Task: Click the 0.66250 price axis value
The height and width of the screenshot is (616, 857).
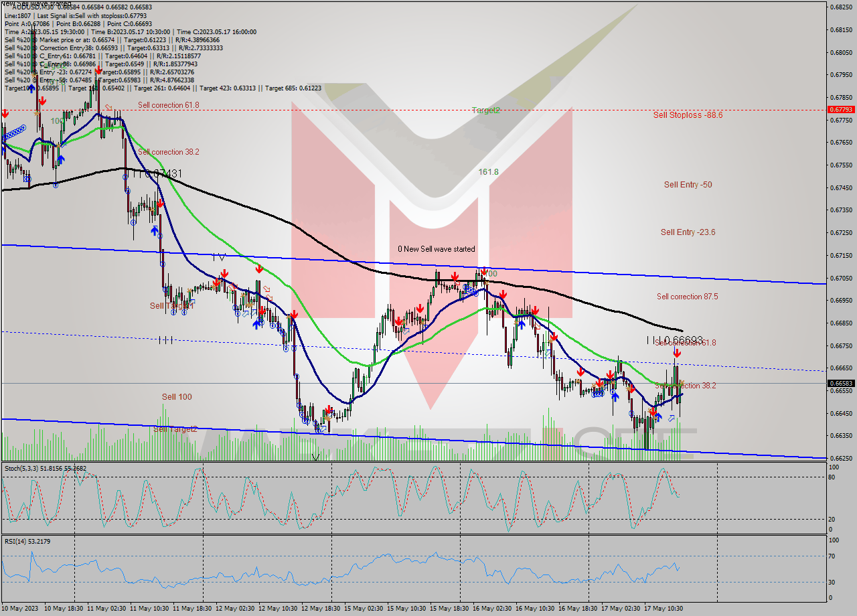Action: click(840, 458)
